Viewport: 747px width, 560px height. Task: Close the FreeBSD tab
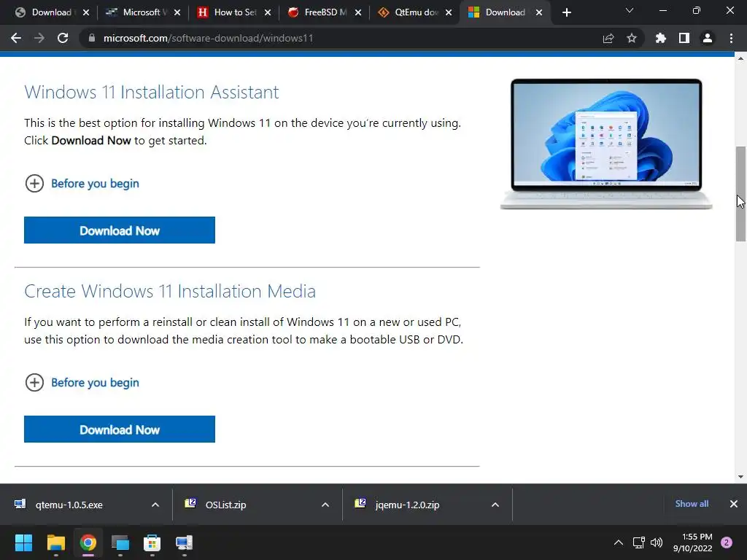[357, 13]
